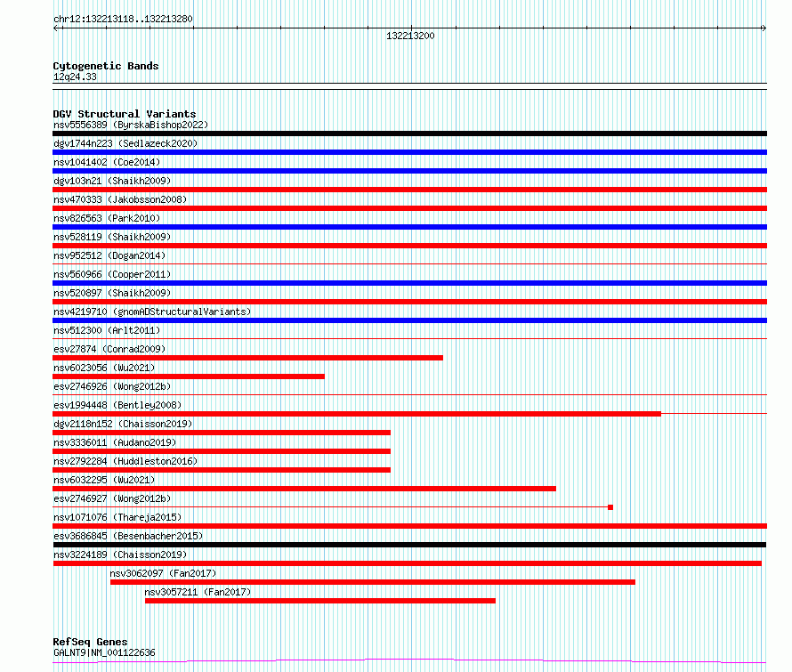
Task: Open variant nsv6032295 (Wu2021)
Action: (104, 480)
